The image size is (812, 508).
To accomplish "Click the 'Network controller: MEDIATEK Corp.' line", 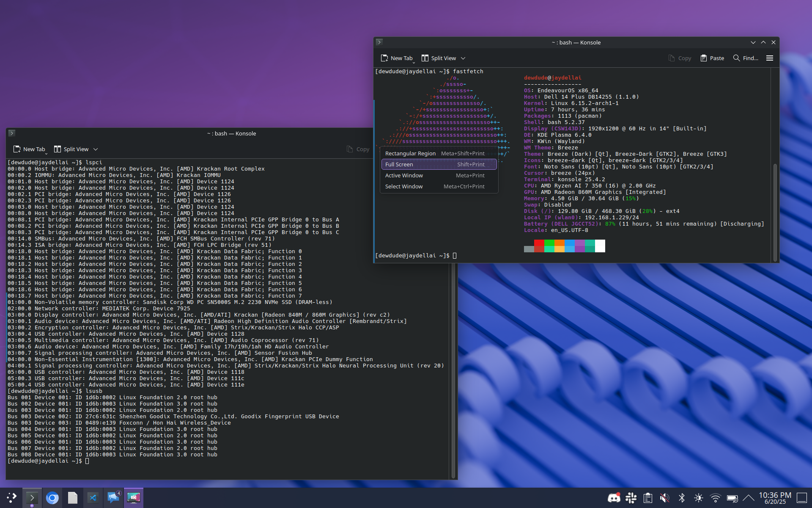I will tap(99, 309).
